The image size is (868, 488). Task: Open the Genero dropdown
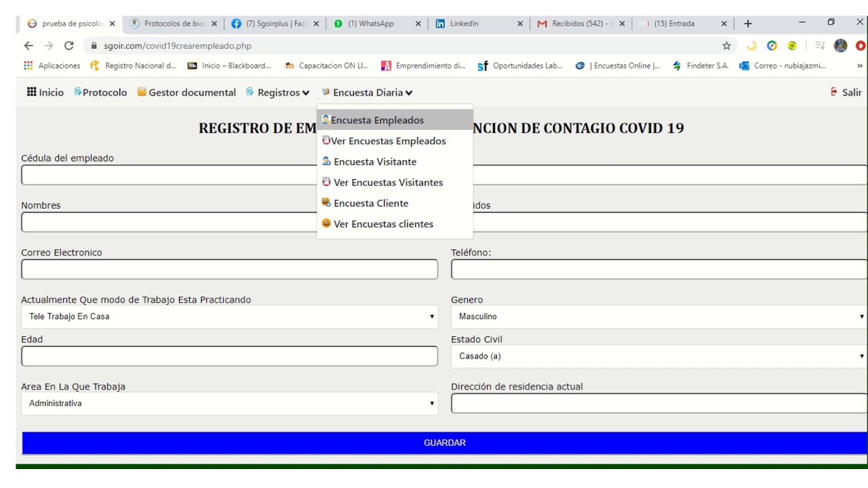659,317
